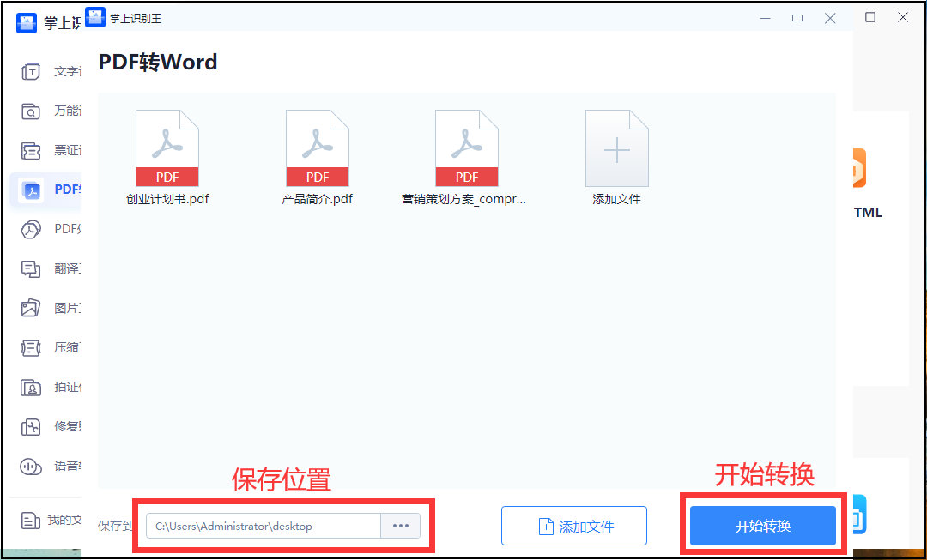Select the highlighted PDF conversion sidebar item
927x560 pixels.
pyautogui.click(x=46, y=190)
